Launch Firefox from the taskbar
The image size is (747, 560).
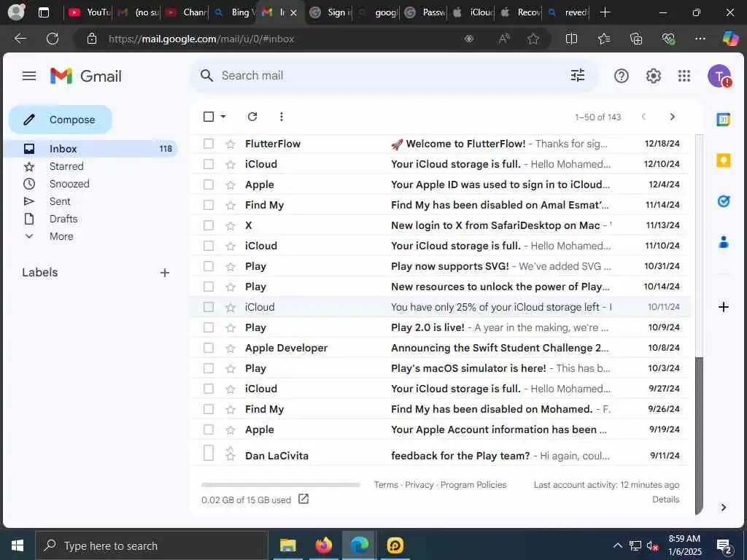323,545
